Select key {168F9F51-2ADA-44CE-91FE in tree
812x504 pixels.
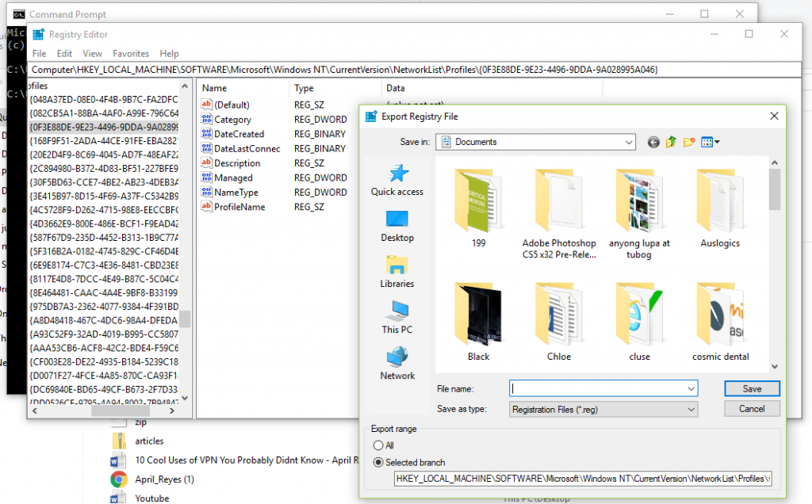click(x=104, y=141)
